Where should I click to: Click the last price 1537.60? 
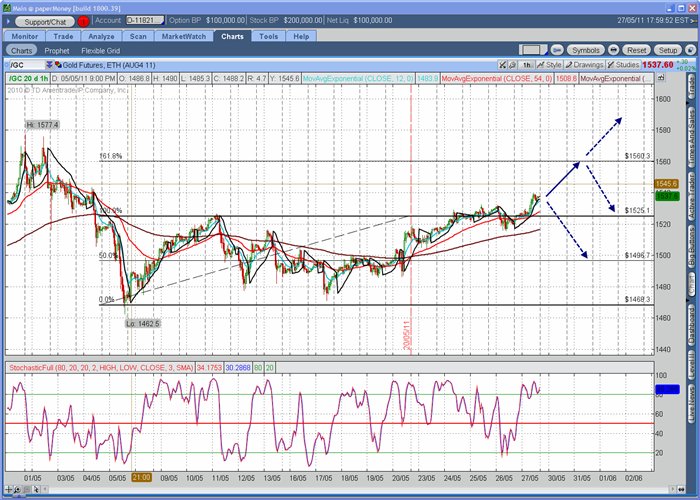pos(657,65)
